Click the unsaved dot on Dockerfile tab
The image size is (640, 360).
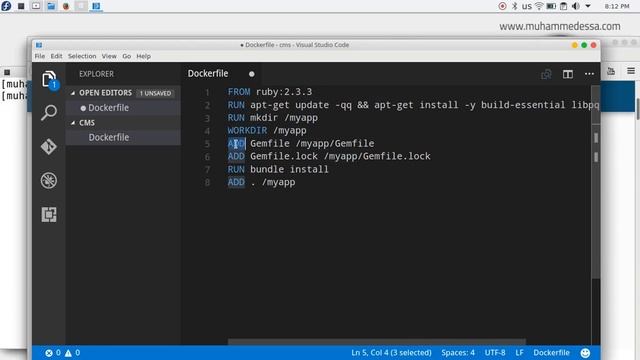tap(251, 74)
